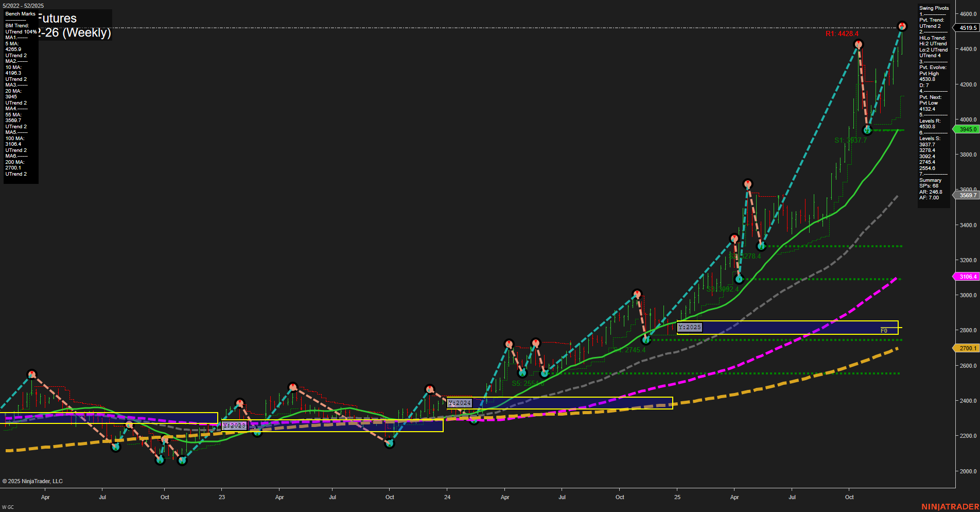980x512 pixels.
Task: Select the teal pivot dot near S1: 3937.7
Action: pyautogui.click(x=867, y=130)
